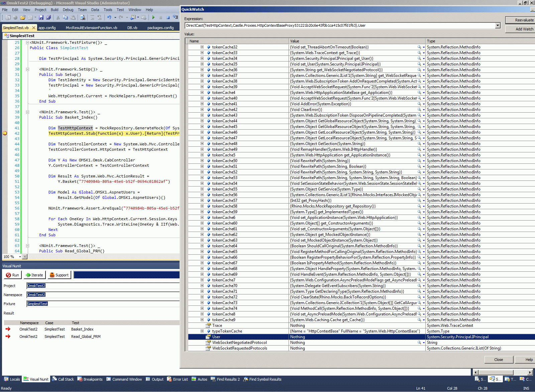Click the Save All toolbar icon
This screenshot has width=535, height=392.
coord(48,17)
